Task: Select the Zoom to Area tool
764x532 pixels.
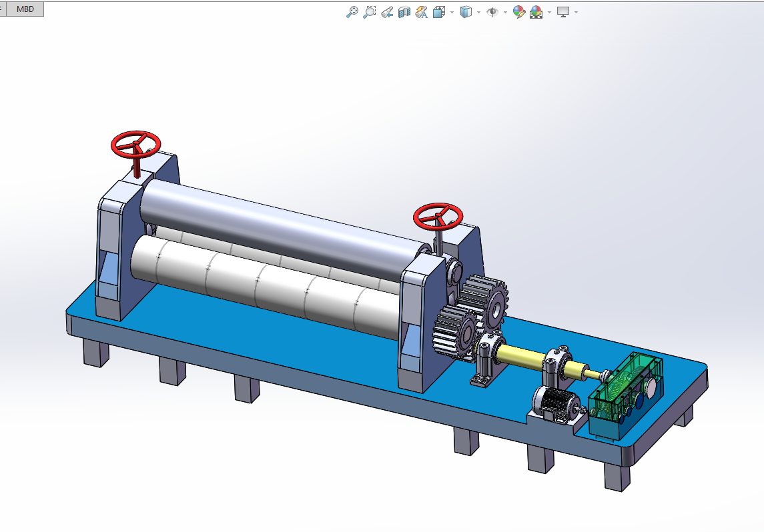Action: [370, 12]
